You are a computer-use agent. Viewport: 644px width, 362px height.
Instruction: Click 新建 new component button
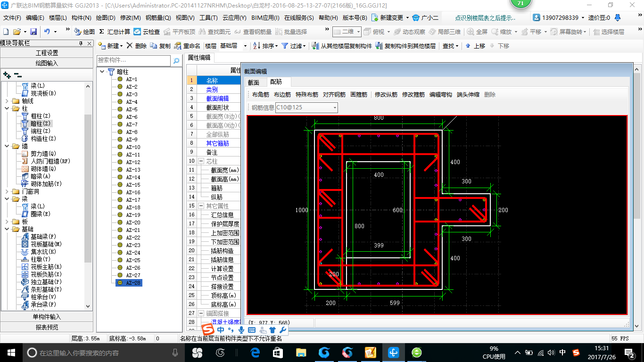(x=110, y=46)
